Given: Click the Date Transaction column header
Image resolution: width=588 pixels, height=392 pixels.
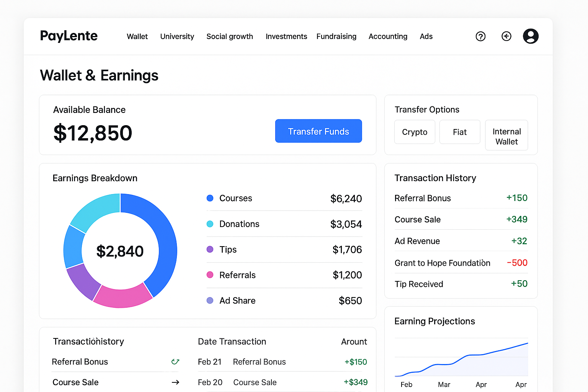Looking at the screenshot, I should point(232,341).
